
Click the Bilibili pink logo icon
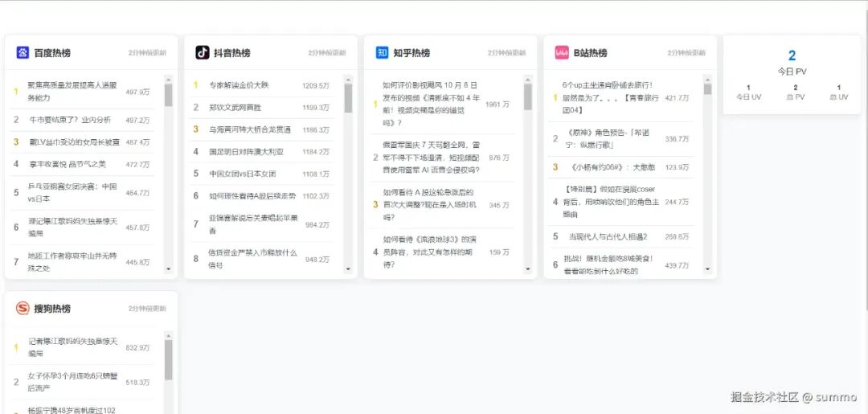(562, 52)
